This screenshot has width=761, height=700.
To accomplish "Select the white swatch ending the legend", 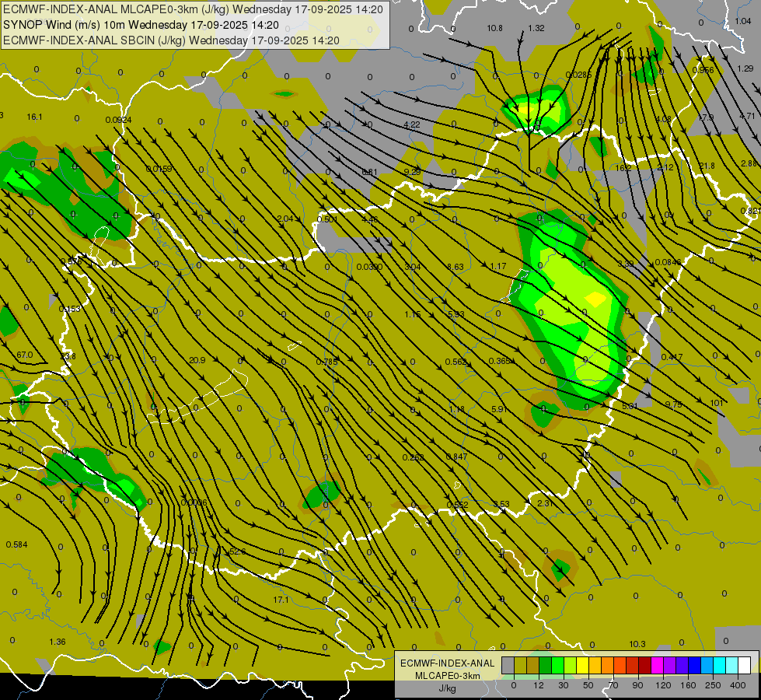I will pos(744,666).
